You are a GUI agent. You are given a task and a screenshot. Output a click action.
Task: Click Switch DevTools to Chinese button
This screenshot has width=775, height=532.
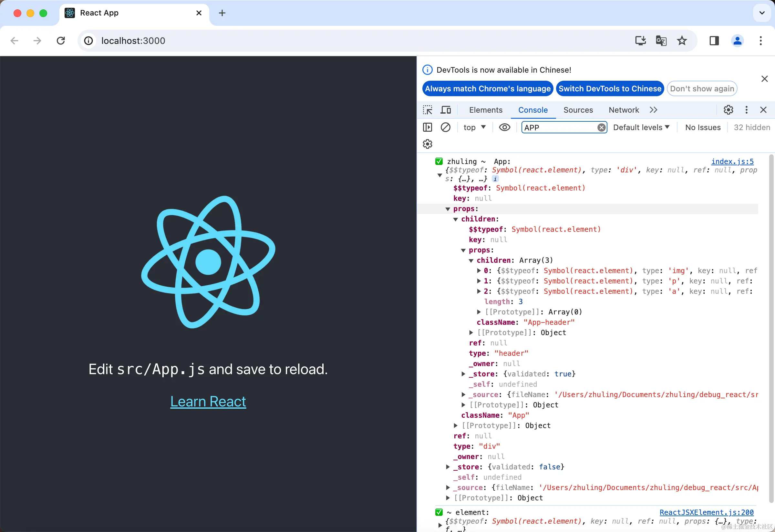pyautogui.click(x=610, y=89)
